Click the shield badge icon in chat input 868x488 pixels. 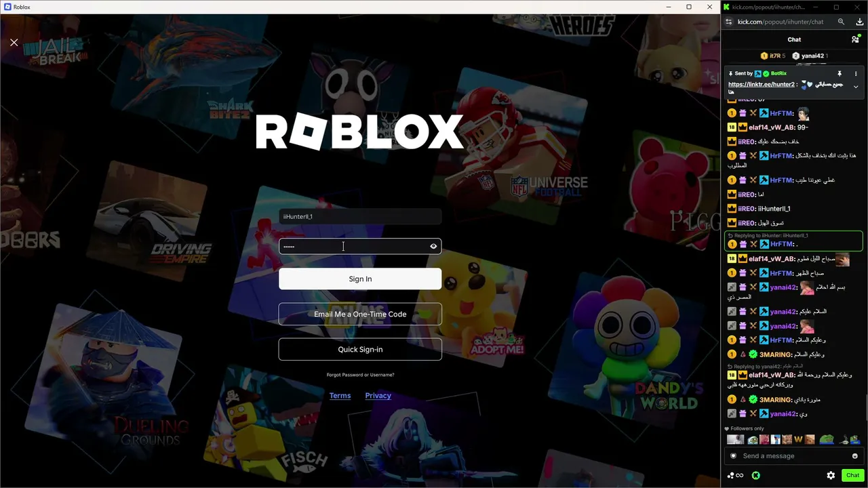pos(733,456)
